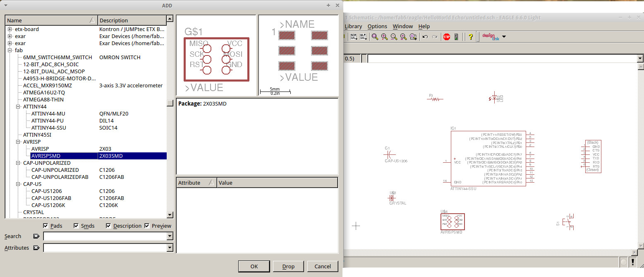Click the redo arrow icon
The image size is (644, 277).
coord(435,37)
